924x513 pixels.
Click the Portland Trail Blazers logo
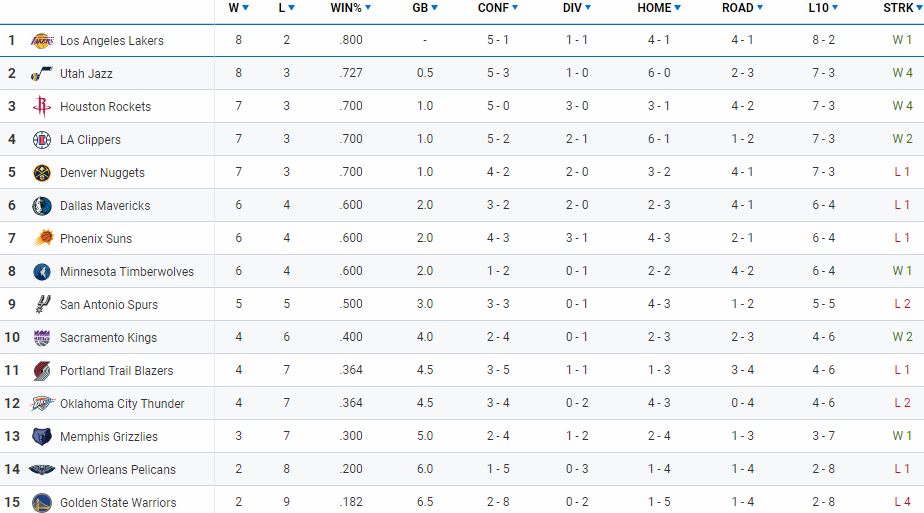[42, 370]
